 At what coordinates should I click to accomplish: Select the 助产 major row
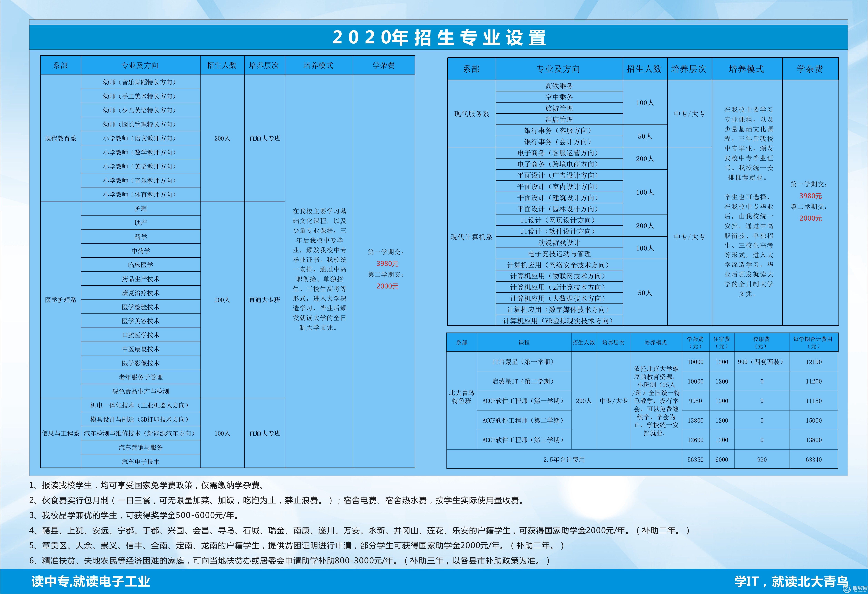[x=141, y=222]
